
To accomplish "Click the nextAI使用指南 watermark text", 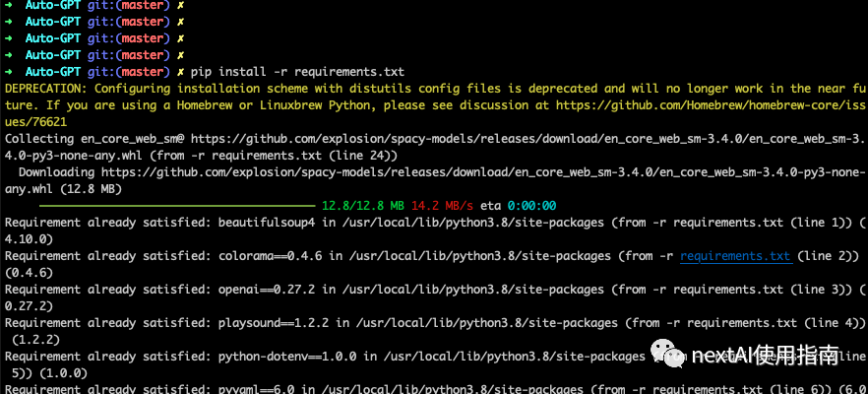I will [764, 356].
